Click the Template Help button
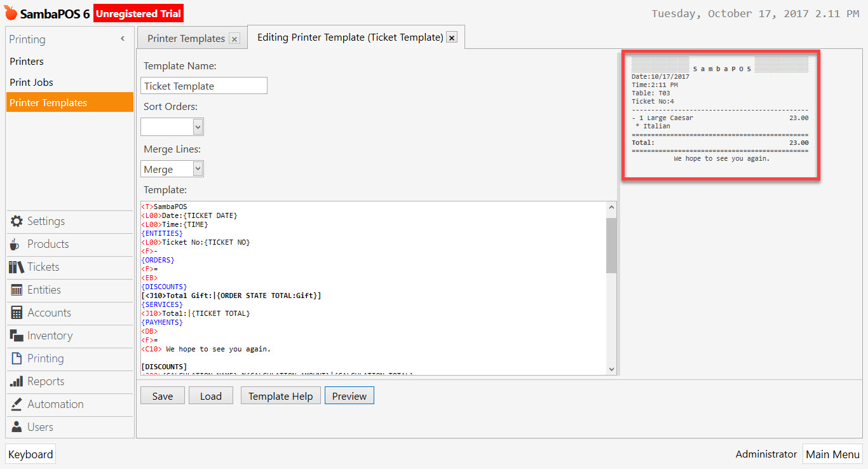Viewport: 868px width, 469px height. coord(280,395)
